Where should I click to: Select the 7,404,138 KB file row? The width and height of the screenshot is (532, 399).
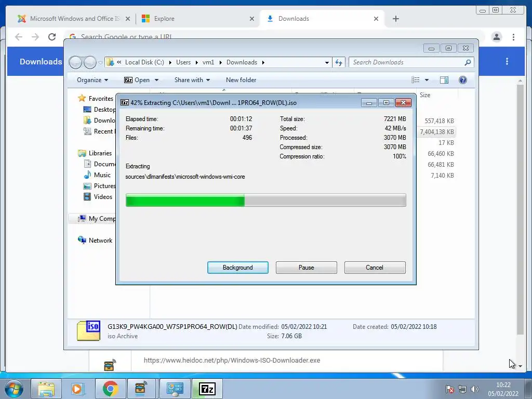pyautogui.click(x=437, y=131)
